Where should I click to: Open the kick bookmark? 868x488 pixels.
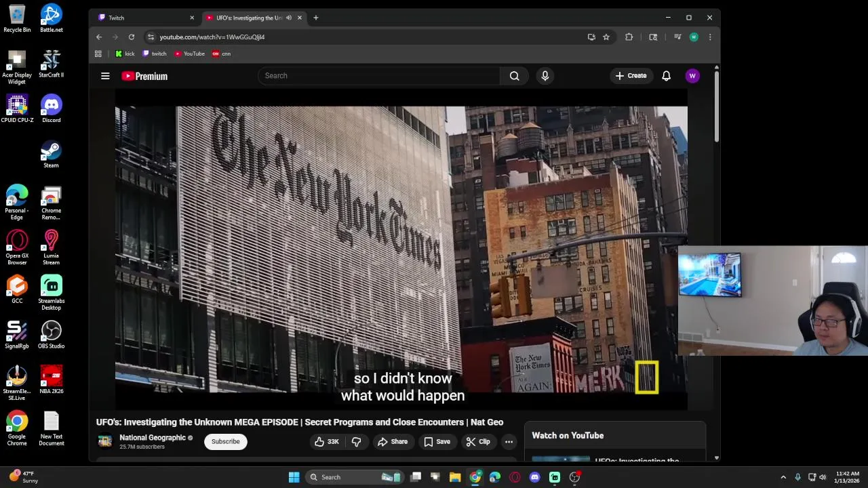[x=125, y=54]
